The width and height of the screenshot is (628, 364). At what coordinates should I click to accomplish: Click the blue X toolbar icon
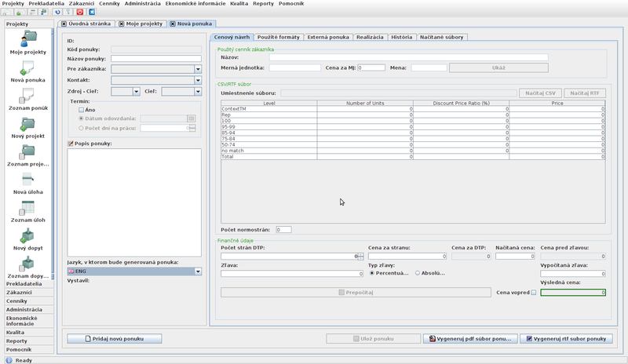(92, 12)
